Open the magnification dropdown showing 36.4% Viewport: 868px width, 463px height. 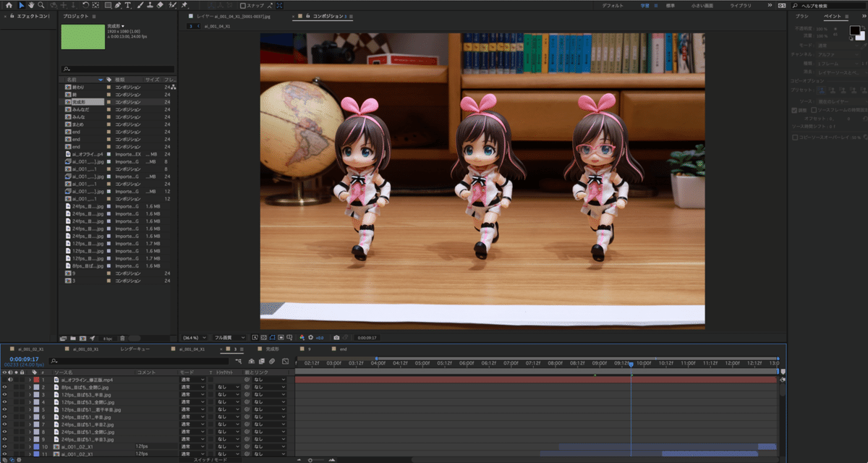(x=193, y=337)
